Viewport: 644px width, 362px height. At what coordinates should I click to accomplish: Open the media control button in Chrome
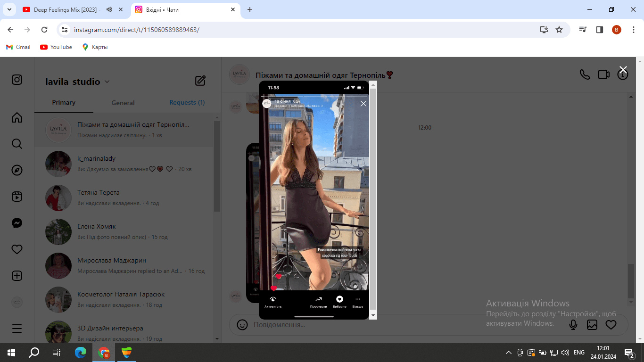[583, 30]
